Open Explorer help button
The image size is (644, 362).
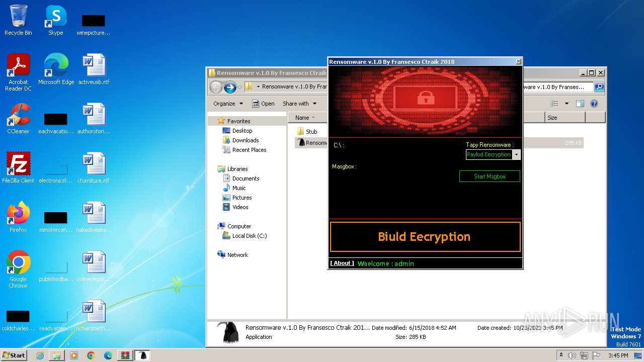[594, 104]
